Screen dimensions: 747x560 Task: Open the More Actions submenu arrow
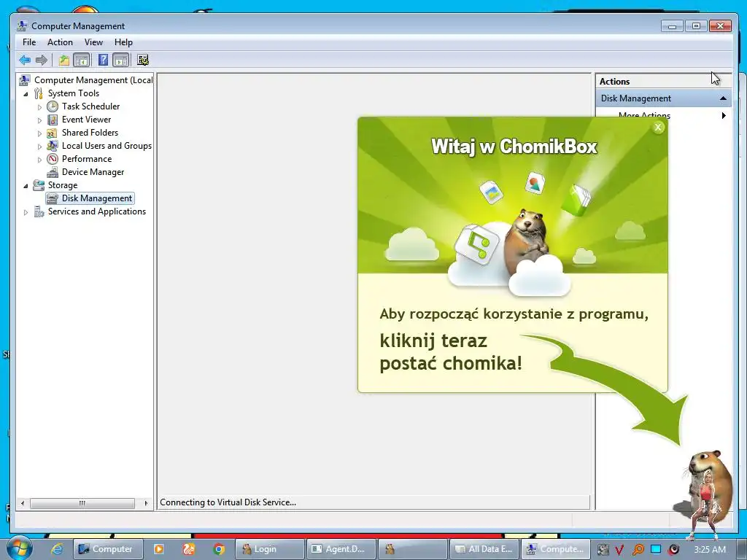pos(724,115)
